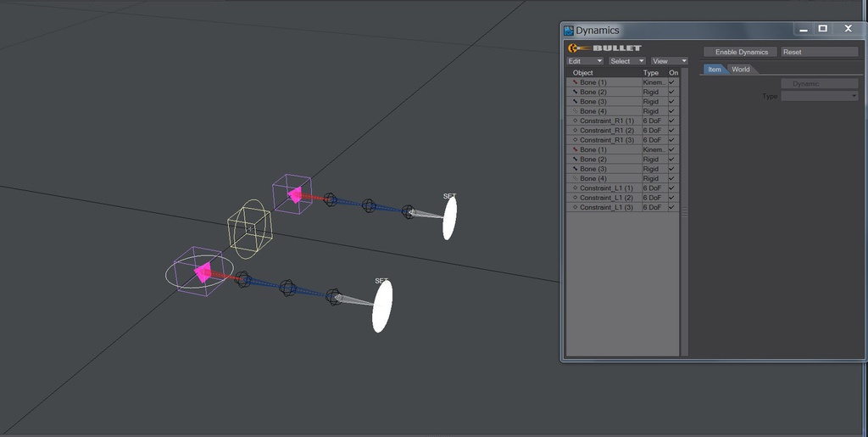
Task: Click the Bullet logo in Dynamics panel
Action: coord(605,48)
